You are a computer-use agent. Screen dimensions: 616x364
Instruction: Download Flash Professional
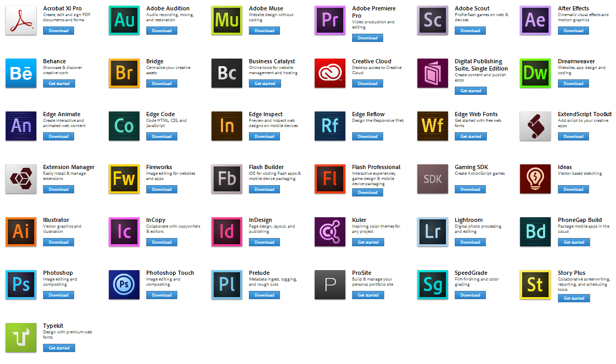coord(367,192)
